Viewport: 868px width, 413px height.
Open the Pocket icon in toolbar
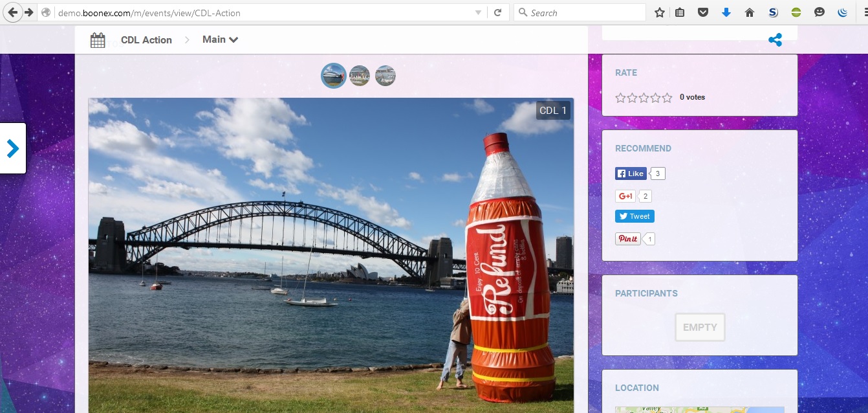click(x=702, y=12)
